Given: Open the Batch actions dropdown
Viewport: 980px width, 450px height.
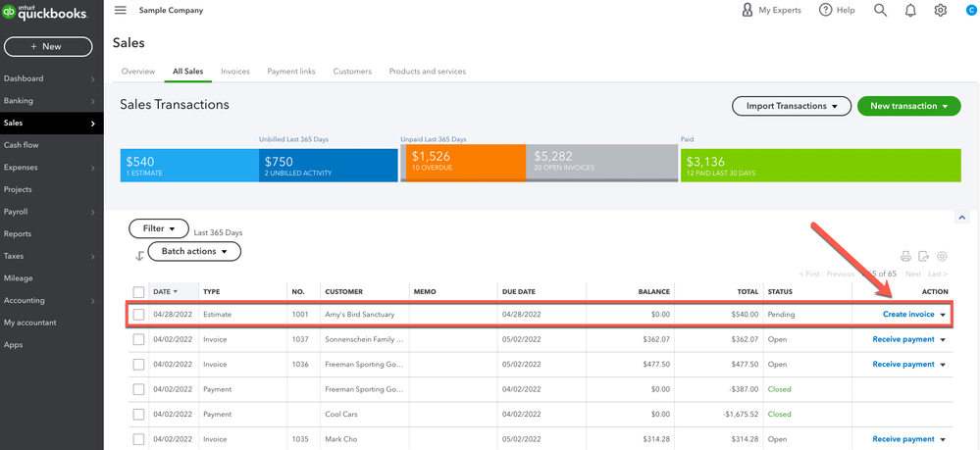Looking at the screenshot, I should [x=194, y=251].
